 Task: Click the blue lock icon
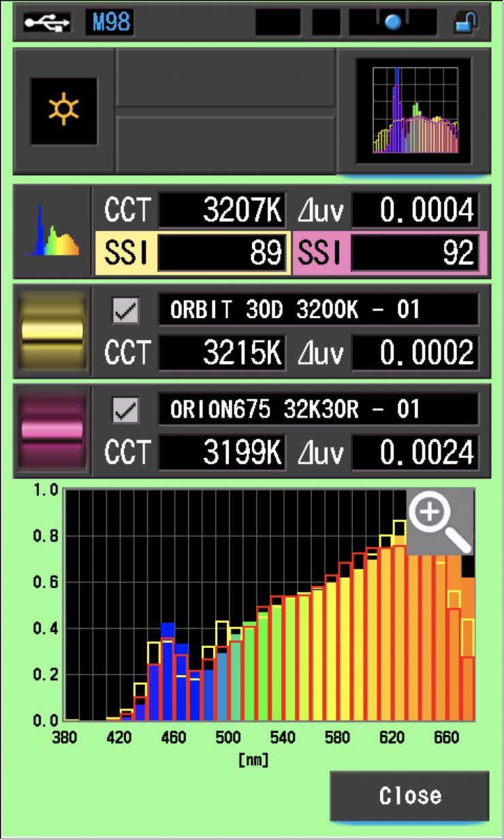click(466, 22)
